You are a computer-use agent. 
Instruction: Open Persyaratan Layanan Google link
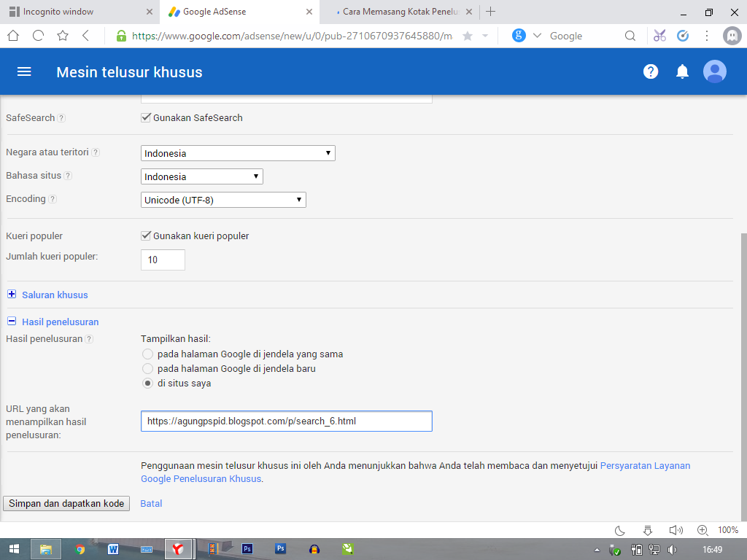[x=645, y=465]
